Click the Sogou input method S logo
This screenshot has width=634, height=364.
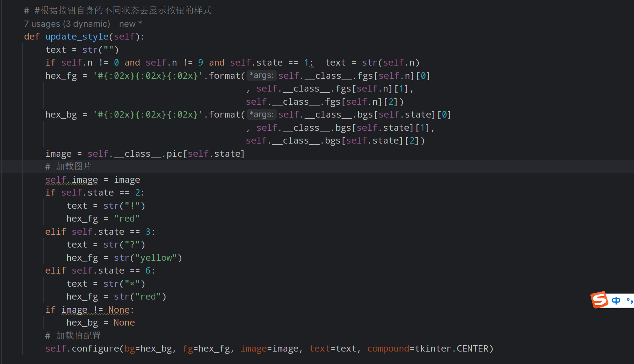[x=600, y=300]
